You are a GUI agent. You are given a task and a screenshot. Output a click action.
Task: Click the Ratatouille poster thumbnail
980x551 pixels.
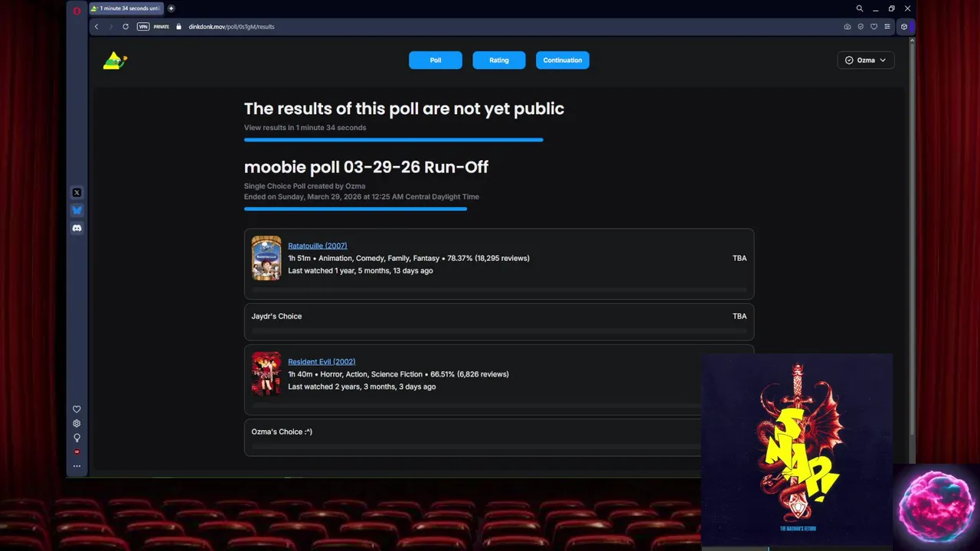coord(266,258)
